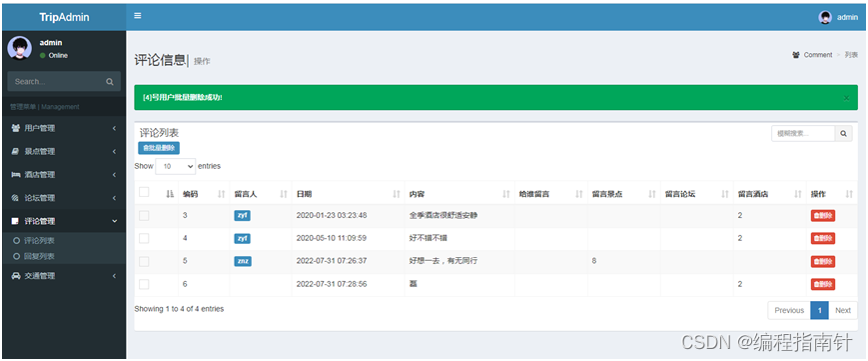
Task: Open the admin avatar in top bar
Action: pos(825,17)
